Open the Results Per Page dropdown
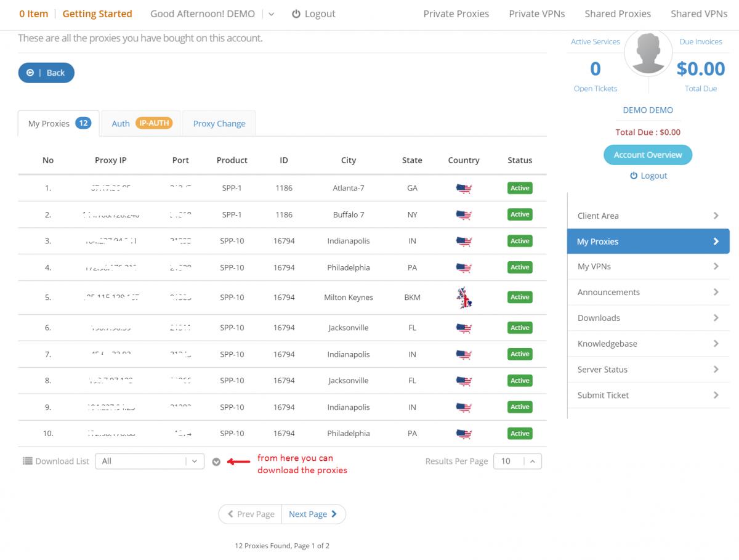 click(517, 461)
